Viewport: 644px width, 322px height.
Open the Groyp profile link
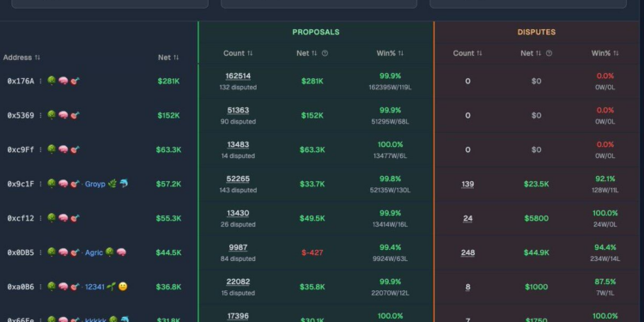tap(94, 184)
